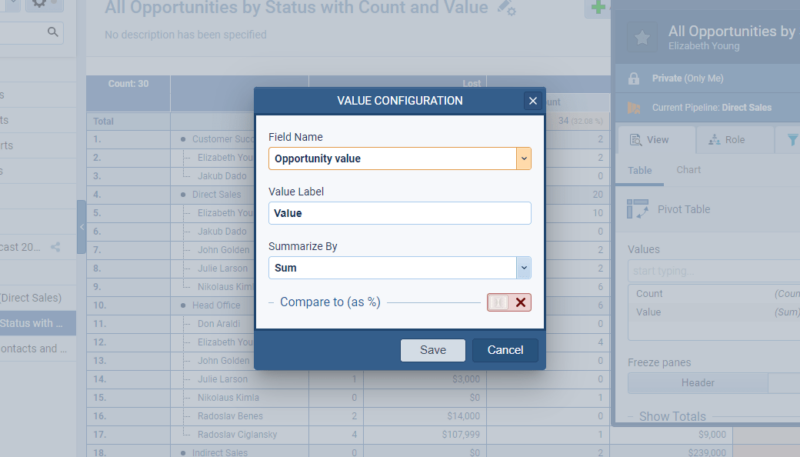The height and width of the screenshot is (457, 800).
Task: Open the filter funnel tab
Action: coord(791,140)
